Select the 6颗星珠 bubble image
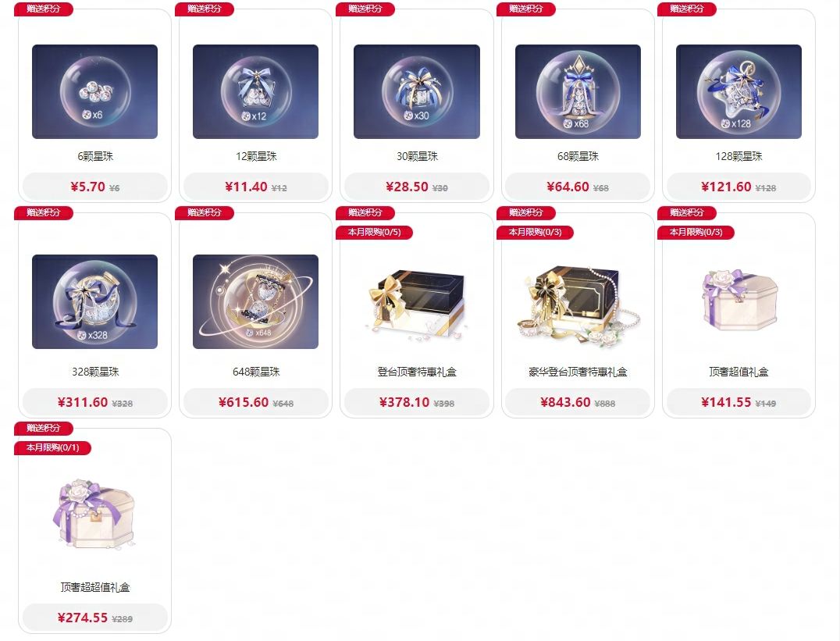The width and height of the screenshot is (840, 641). tap(94, 91)
